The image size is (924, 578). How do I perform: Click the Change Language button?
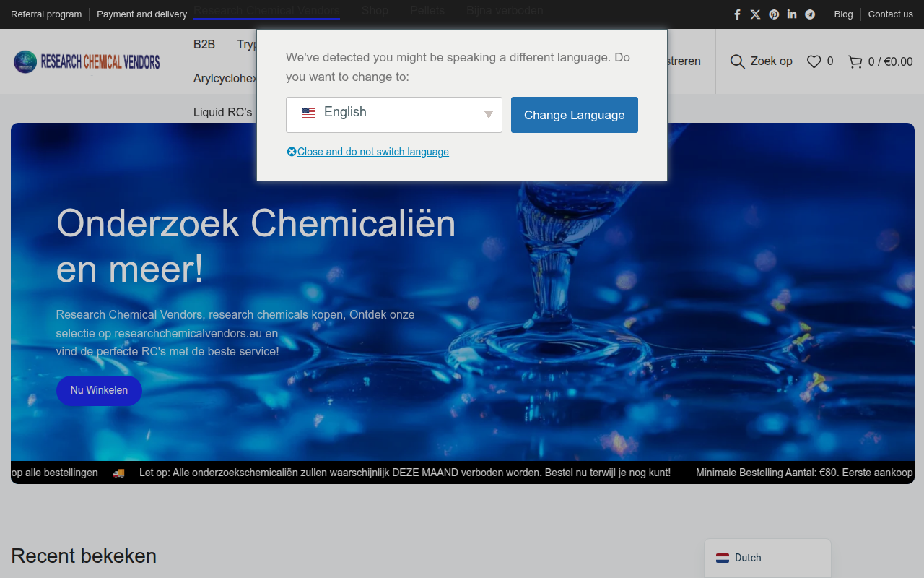[x=575, y=115]
